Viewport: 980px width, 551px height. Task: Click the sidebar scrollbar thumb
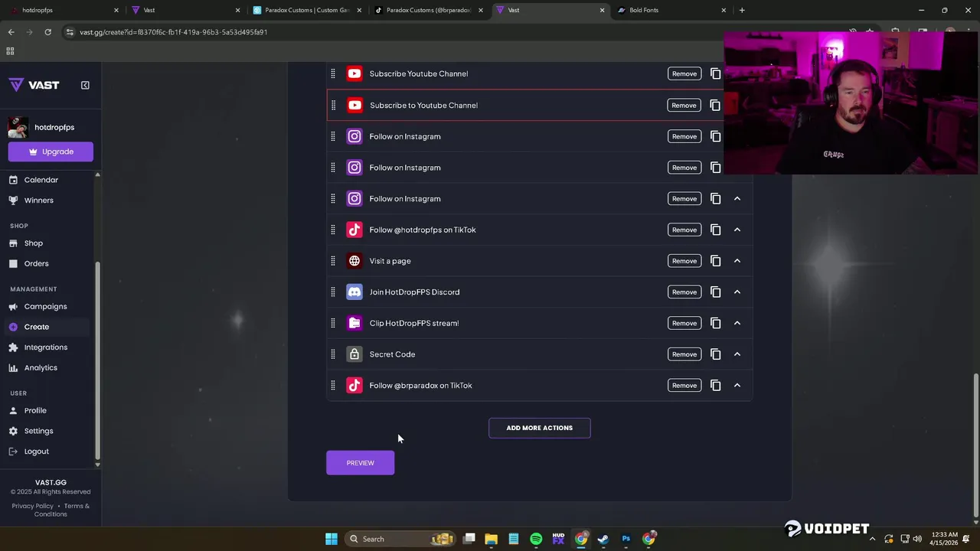[97, 360]
